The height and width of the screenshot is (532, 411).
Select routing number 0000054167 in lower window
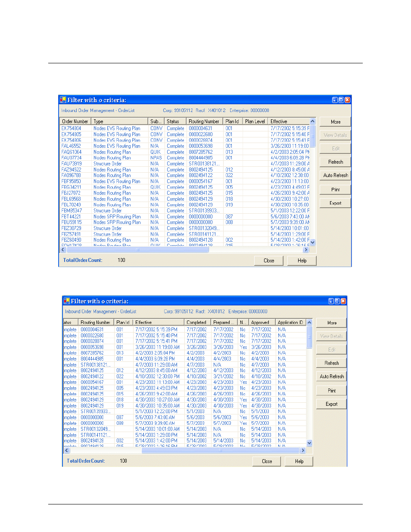92,382
